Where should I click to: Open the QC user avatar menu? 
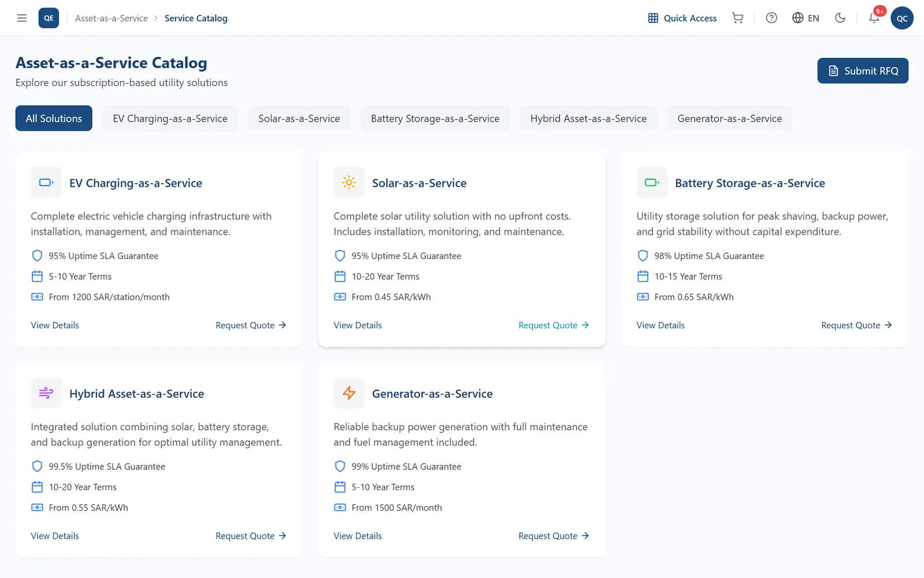coord(902,18)
